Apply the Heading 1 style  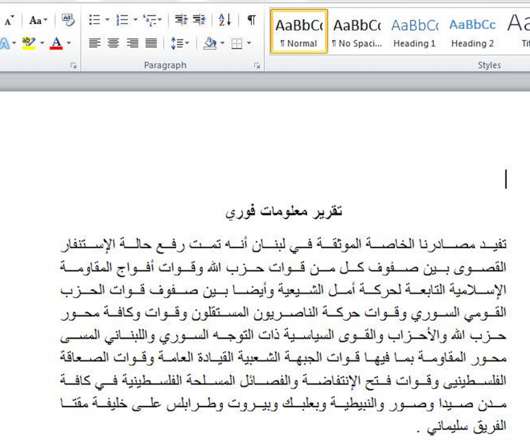click(x=414, y=32)
